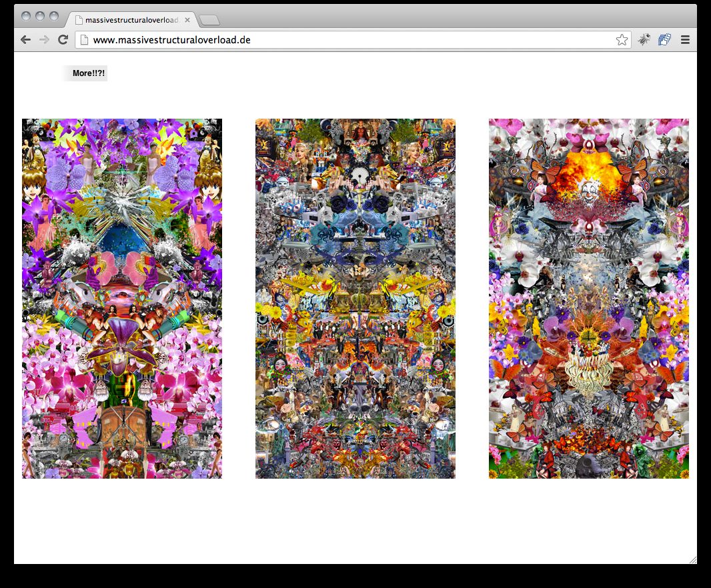Click the window resize grip

click(692, 560)
